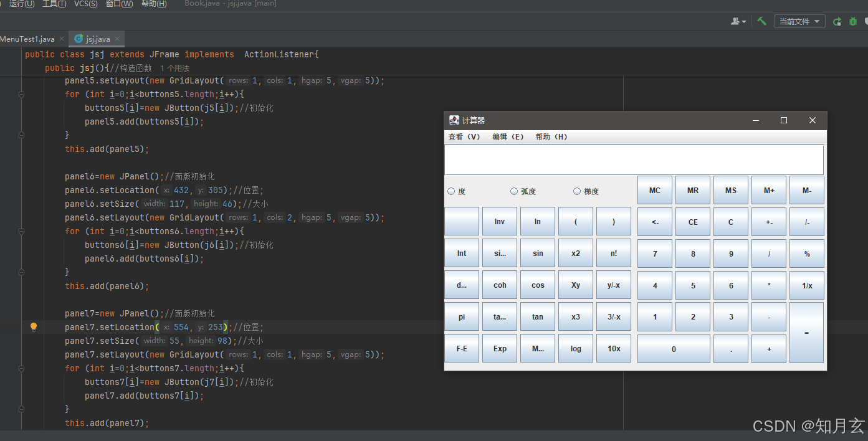Click the green hammer Build icon
The image size is (868, 441).
tap(761, 21)
